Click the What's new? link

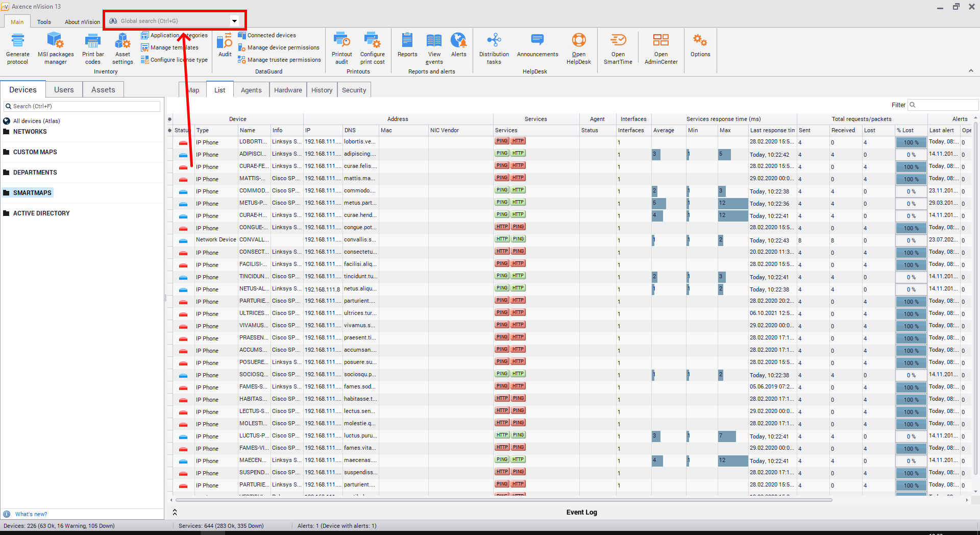click(31, 514)
